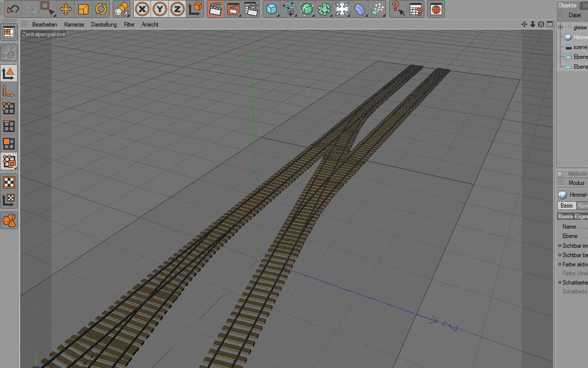Open the Darstellung viewport menu
This screenshot has height=368, width=588.
pos(104,24)
